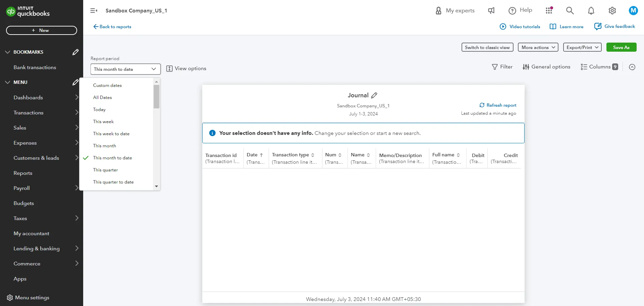Go Back to reports
Screen dimensions: 644x306
[x=112, y=27]
